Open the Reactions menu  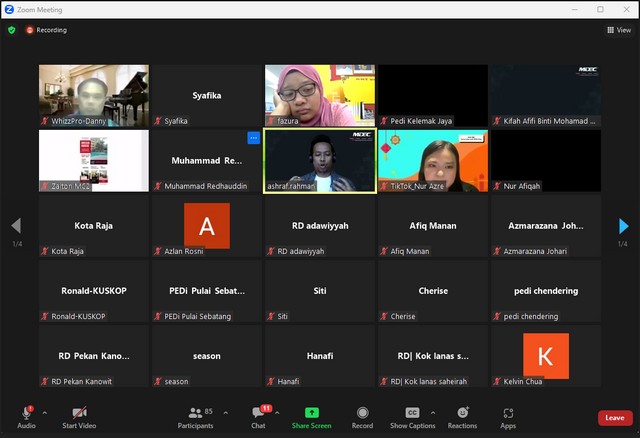[462, 413]
